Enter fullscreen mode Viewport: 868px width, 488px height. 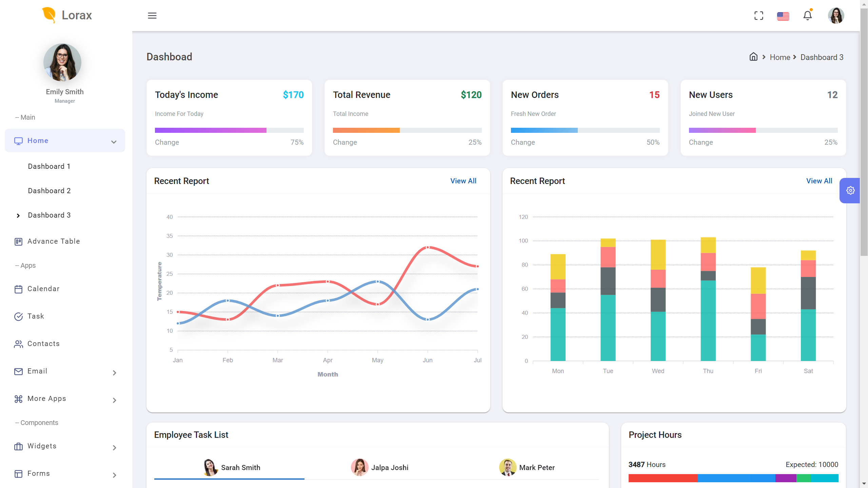[x=758, y=16]
